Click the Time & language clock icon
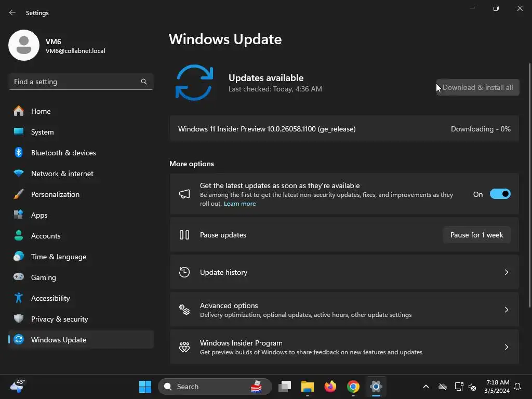The height and width of the screenshot is (399, 532). 19,256
